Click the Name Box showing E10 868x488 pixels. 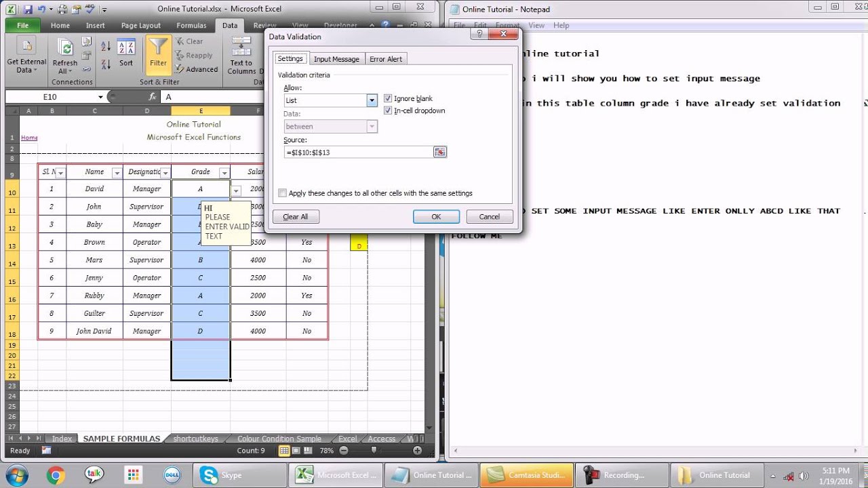(x=51, y=97)
